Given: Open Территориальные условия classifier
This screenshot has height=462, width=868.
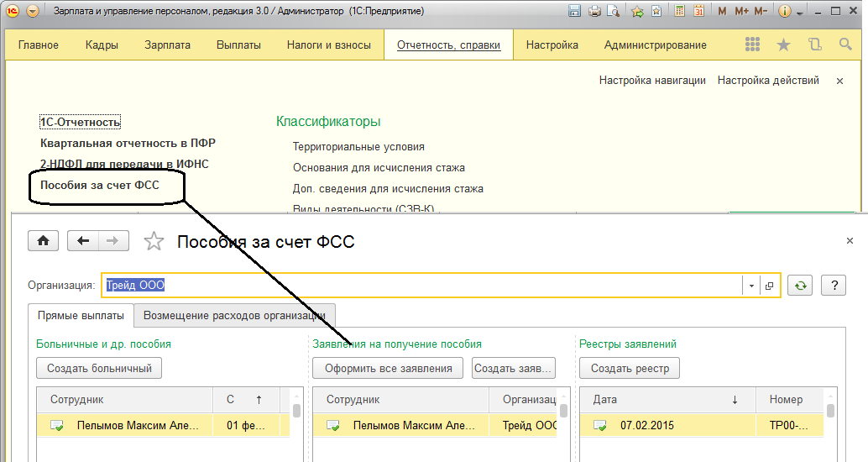Looking at the screenshot, I should 358,147.
